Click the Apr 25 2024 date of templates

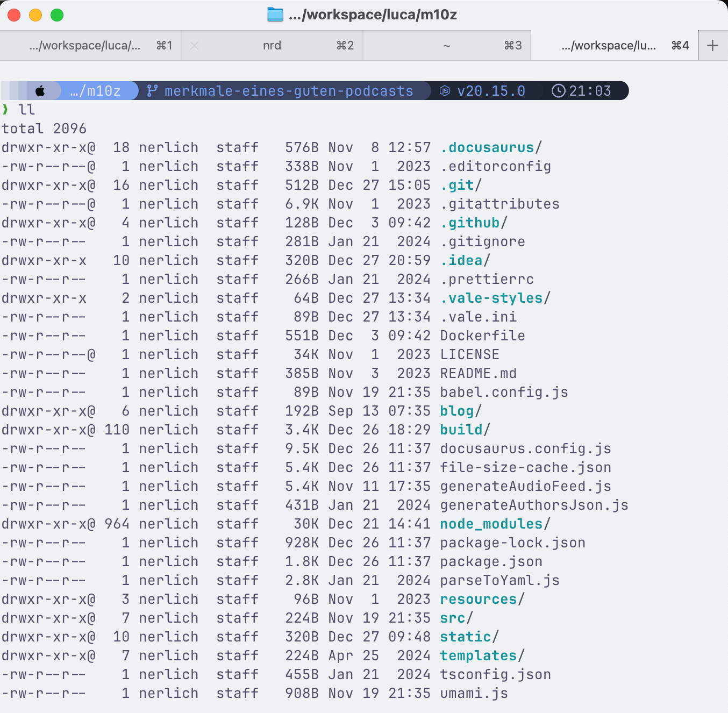[x=380, y=655]
